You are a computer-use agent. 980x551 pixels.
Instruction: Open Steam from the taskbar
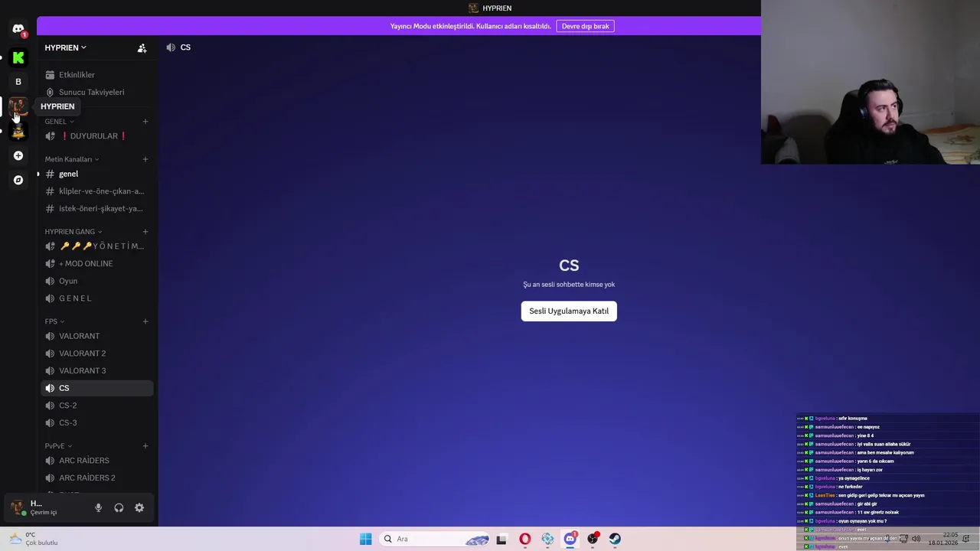(615, 539)
